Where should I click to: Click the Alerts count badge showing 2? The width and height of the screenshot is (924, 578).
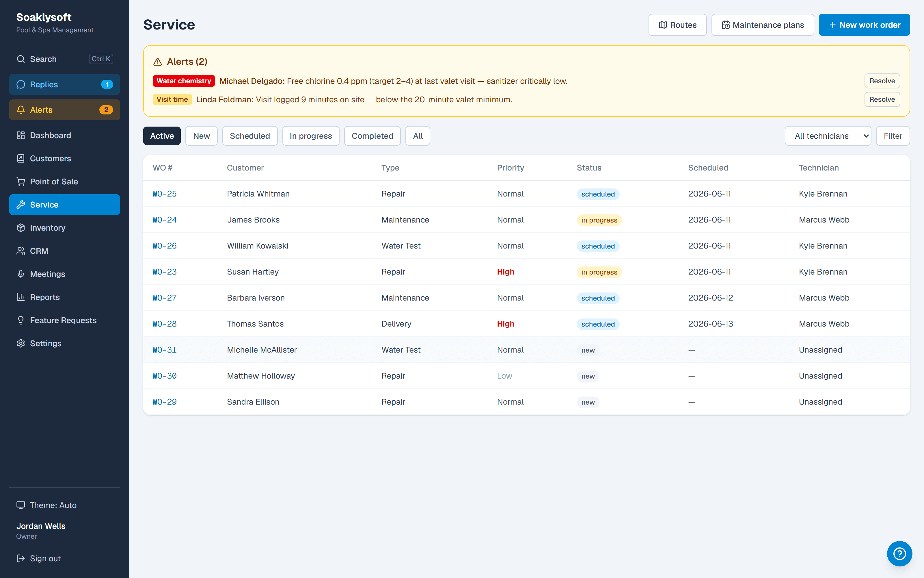point(106,110)
